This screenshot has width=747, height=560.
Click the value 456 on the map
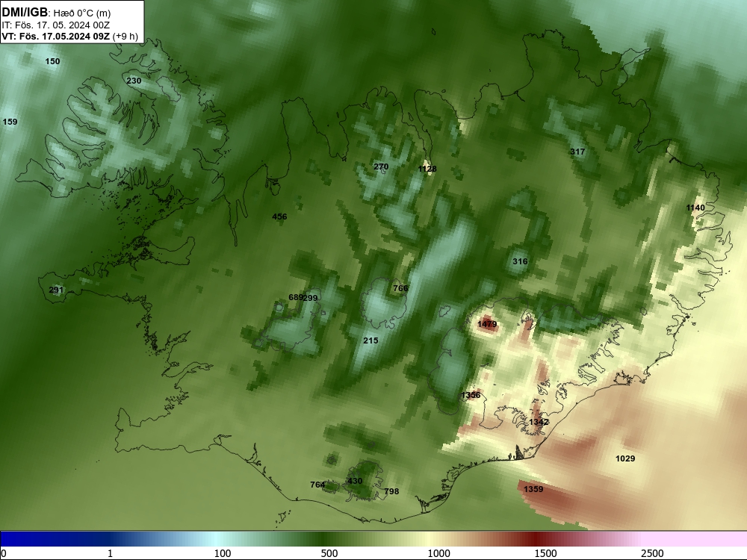[x=279, y=217]
